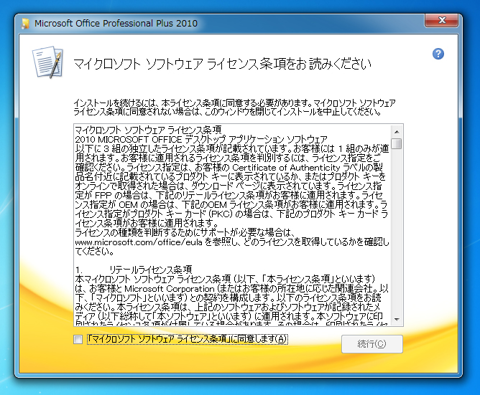Click the license text scroll down arrow
Viewport: 480px width, 395px height.
397,319
